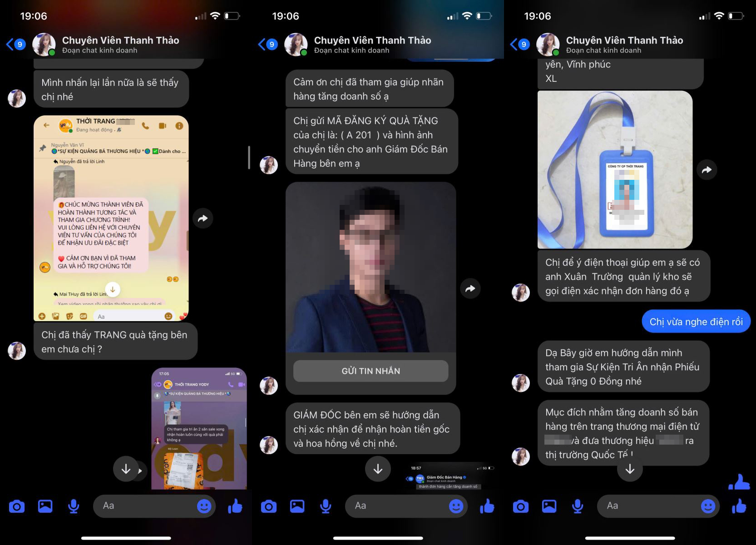
Task: Tap scroll-down arrow in middle chat
Action: 378,469
